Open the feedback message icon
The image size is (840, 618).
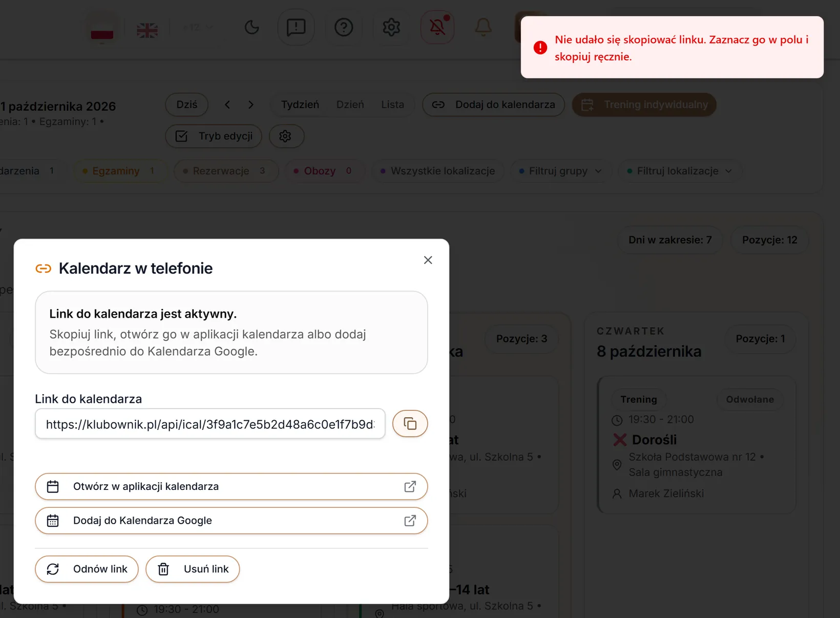click(x=296, y=27)
